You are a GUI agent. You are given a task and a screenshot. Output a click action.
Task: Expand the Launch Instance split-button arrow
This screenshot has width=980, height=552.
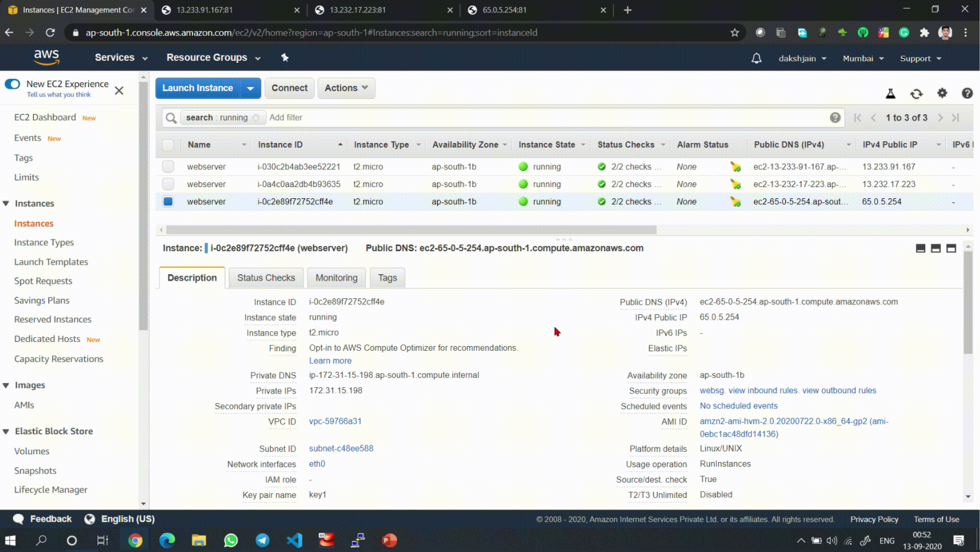pos(250,88)
